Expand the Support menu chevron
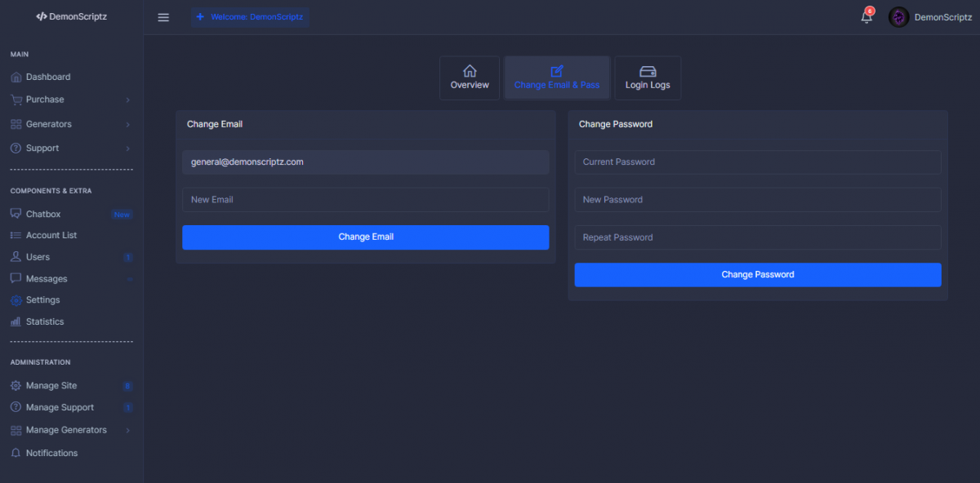The image size is (980, 483). (128, 148)
